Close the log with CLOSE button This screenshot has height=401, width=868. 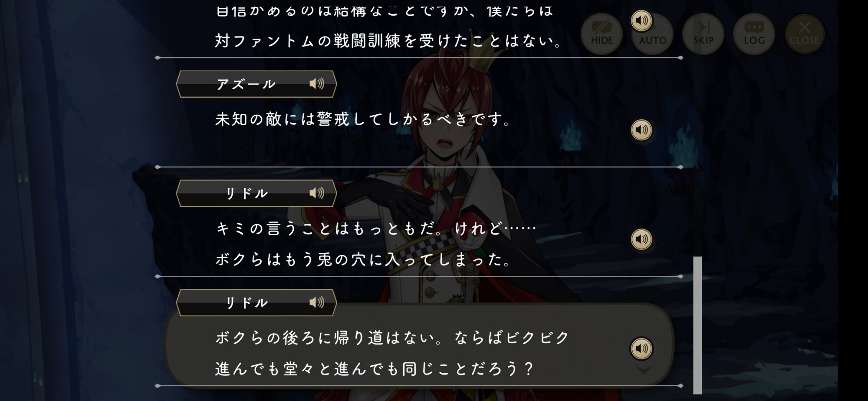tap(805, 33)
